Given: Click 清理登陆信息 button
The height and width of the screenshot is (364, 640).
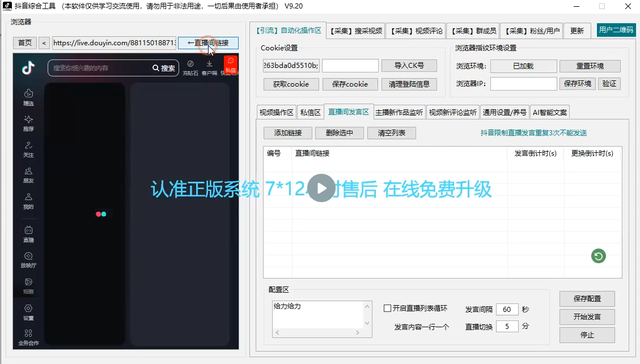Looking at the screenshot, I should (x=409, y=84).
